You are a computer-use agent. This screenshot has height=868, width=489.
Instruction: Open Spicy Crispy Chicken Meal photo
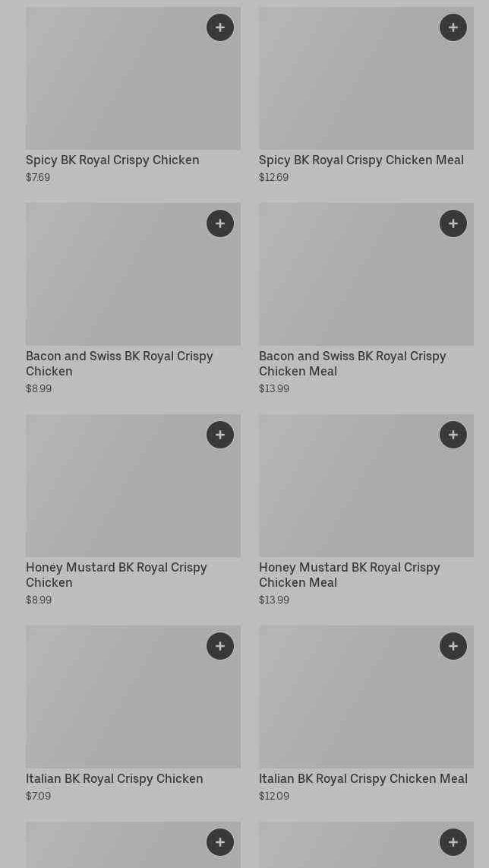pyautogui.click(x=366, y=78)
